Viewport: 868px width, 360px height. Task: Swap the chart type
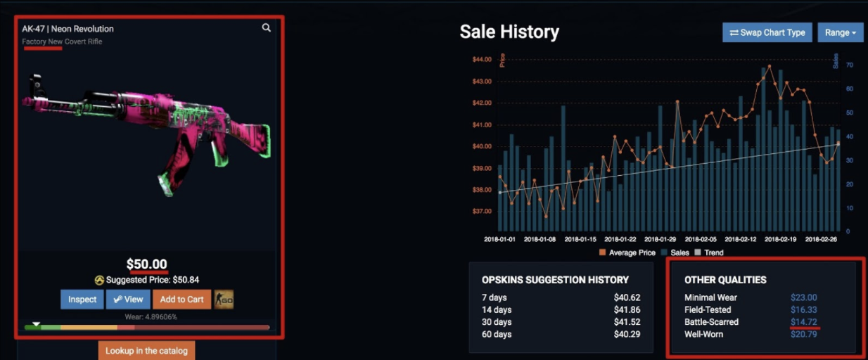click(767, 32)
